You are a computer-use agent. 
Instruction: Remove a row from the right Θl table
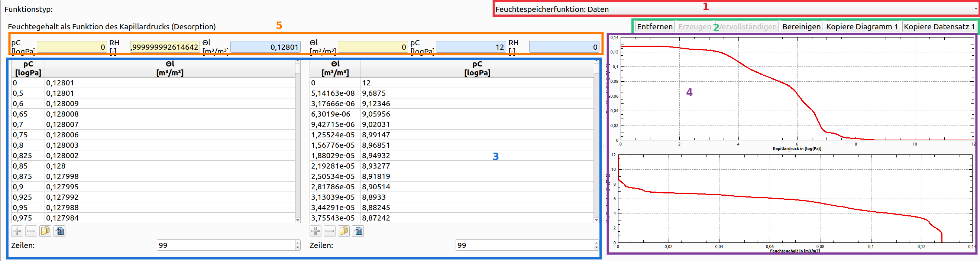click(330, 231)
